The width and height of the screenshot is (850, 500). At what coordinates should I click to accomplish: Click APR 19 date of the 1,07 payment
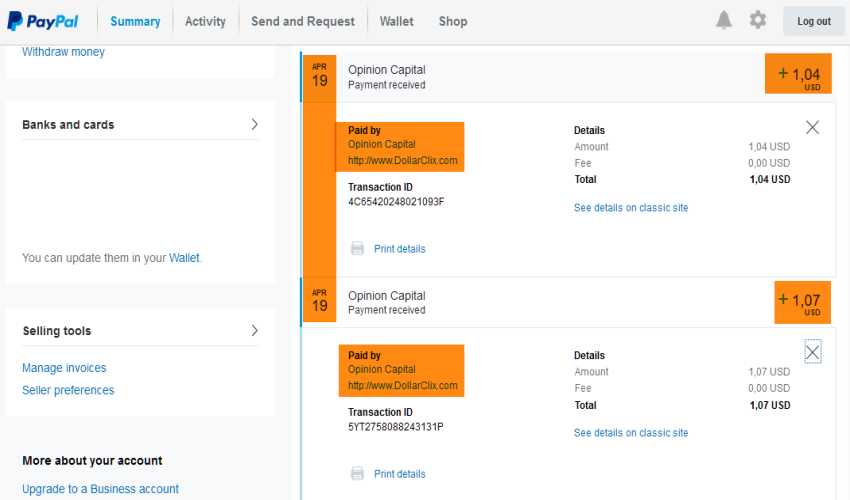pos(319,301)
